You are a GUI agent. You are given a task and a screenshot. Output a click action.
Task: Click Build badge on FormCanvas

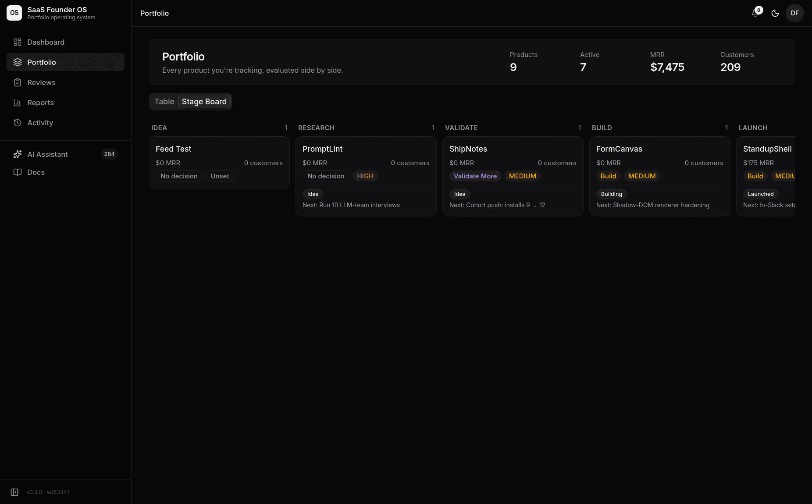click(609, 176)
